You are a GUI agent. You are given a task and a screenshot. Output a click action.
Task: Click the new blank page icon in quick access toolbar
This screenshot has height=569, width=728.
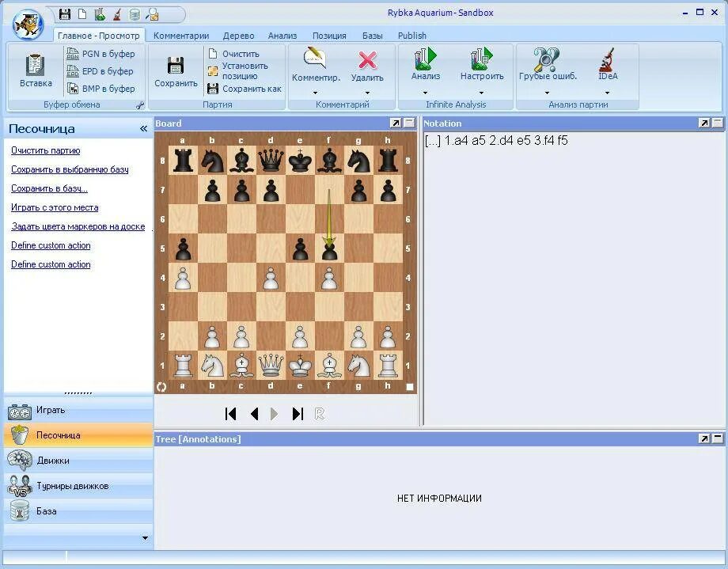point(82,14)
